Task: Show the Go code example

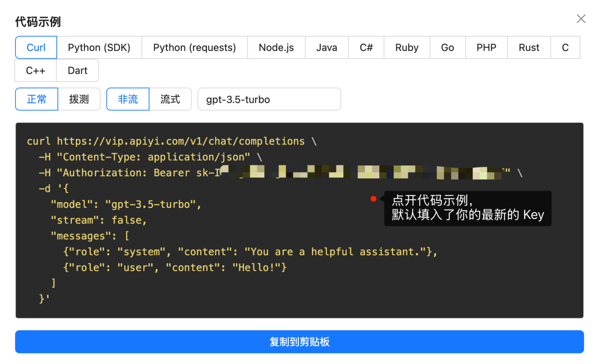Action: click(x=447, y=47)
